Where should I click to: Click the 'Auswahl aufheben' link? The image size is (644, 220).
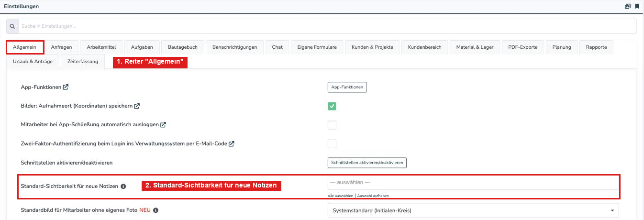coord(373,196)
